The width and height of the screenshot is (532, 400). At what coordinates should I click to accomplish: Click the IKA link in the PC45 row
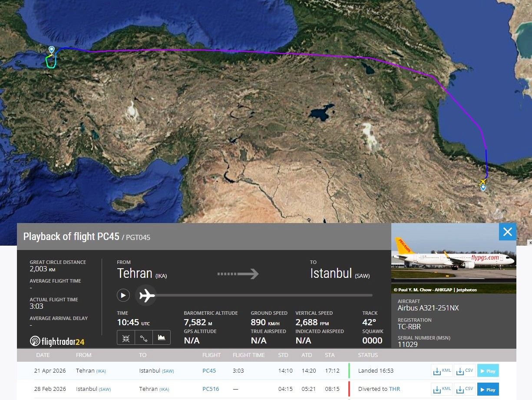pyautogui.click(x=101, y=371)
